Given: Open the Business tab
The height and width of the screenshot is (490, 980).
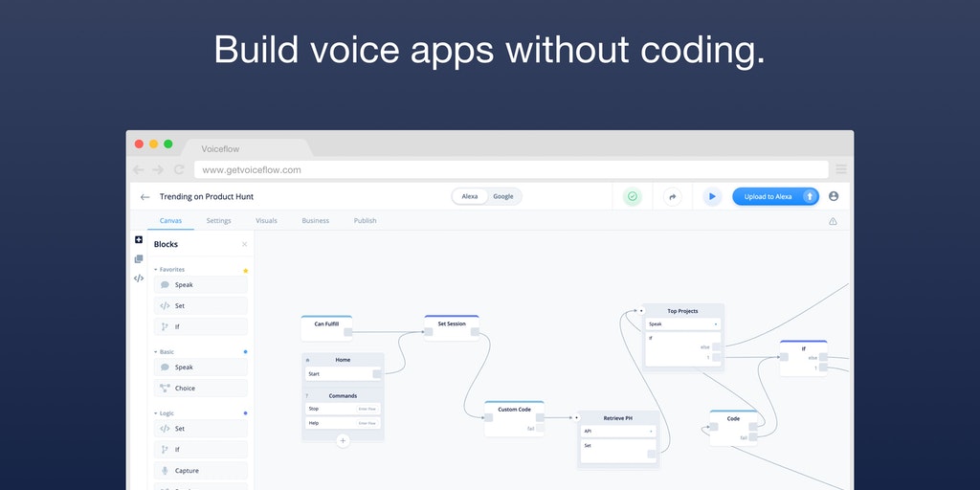Looking at the screenshot, I should click(x=315, y=221).
